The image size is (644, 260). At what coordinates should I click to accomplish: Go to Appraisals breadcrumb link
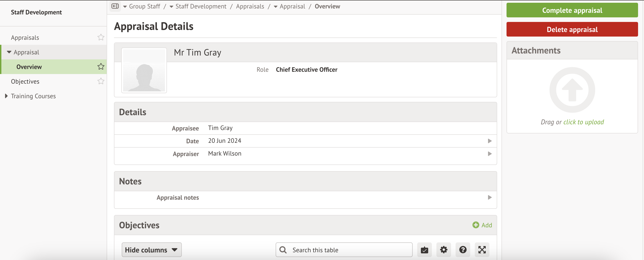250,6
